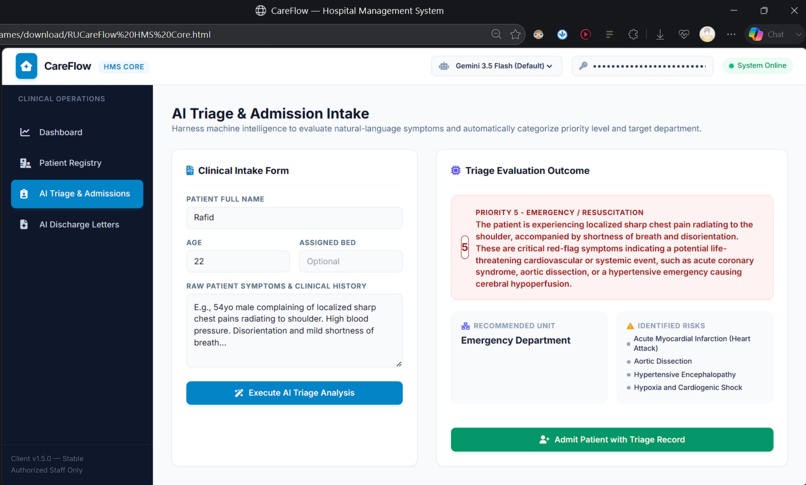Click the System Online status badge
The height and width of the screenshot is (485, 806).
coord(757,66)
